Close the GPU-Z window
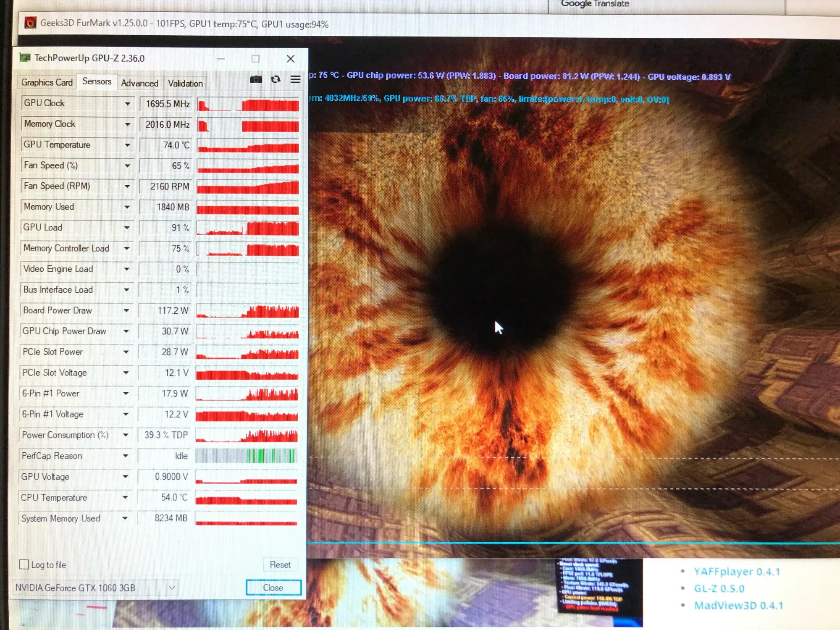Screen dimensions: 840x630 (x=290, y=59)
